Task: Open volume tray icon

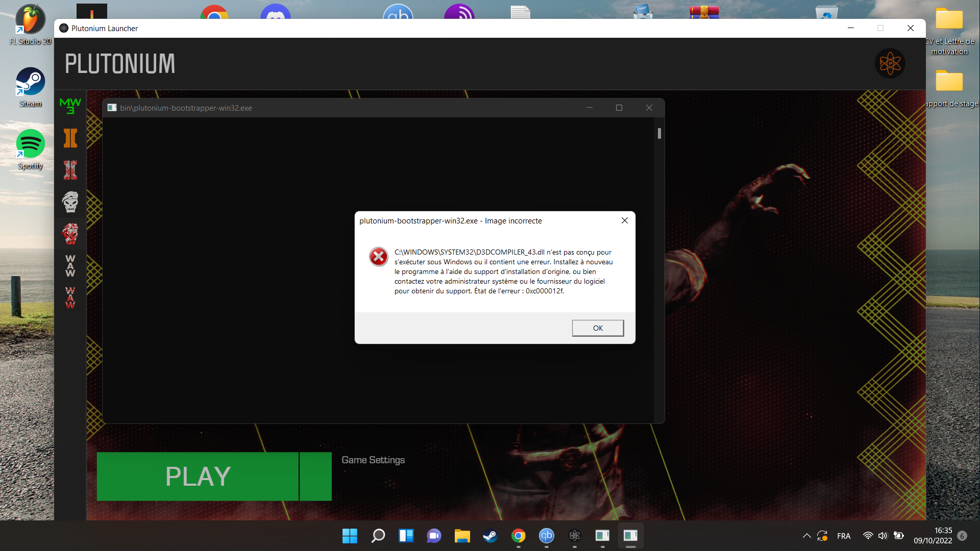Action: click(x=883, y=536)
